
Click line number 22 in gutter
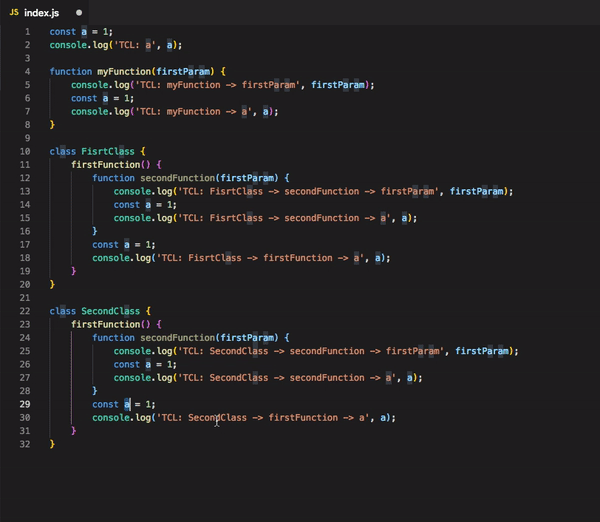click(25, 311)
